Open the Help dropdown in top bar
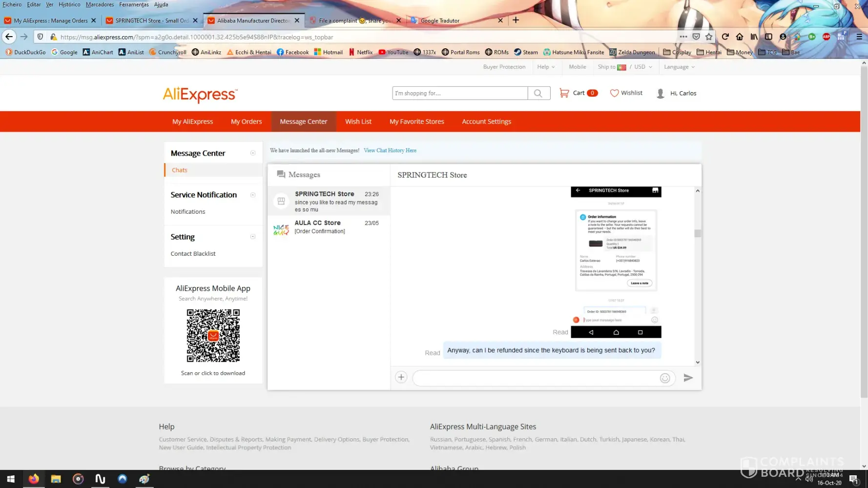The height and width of the screenshot is (488, 868). [546, 67]
